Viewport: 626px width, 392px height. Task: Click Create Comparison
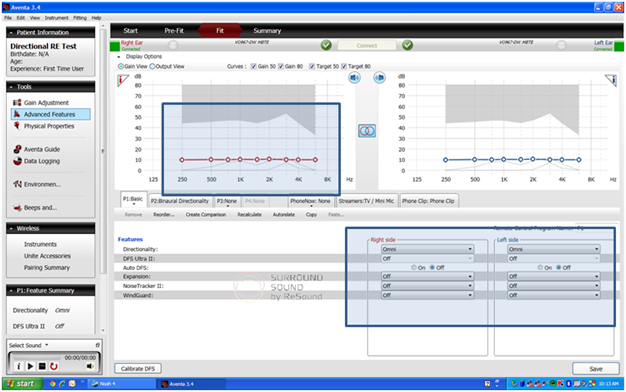(206, 215)
